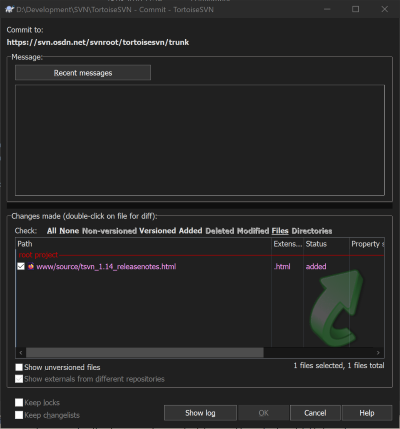Check Files filter link
Viewport: 400px width, 429px height.
[x=280, y=231]
